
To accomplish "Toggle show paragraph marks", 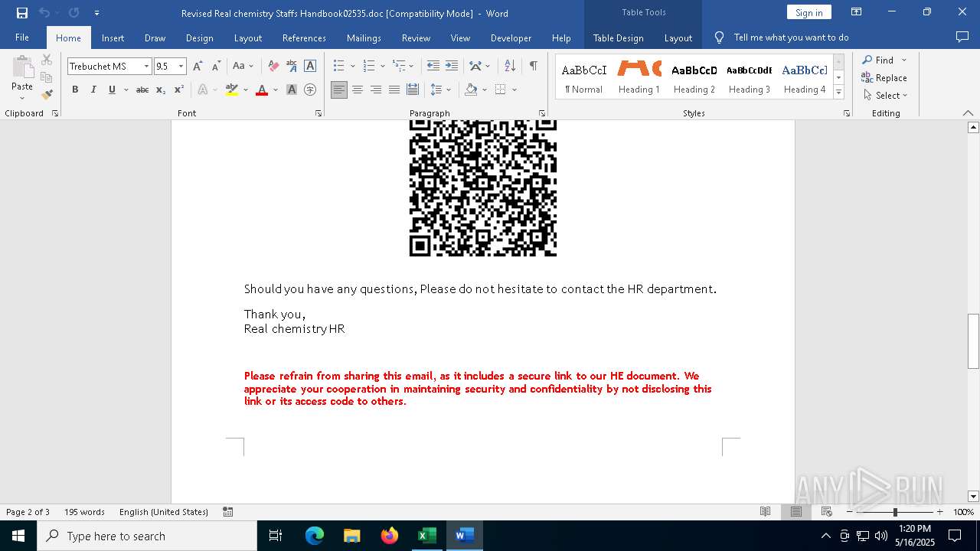I will [x=533, y=67].
